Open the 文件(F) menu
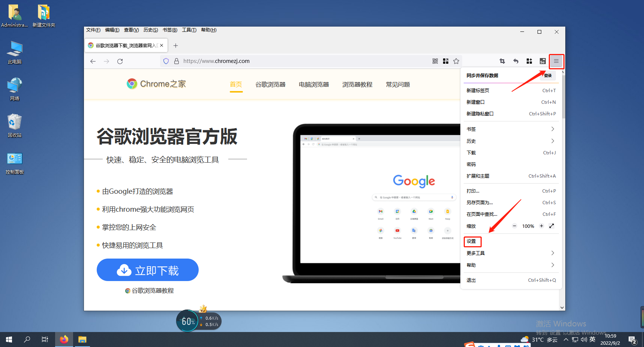 pyautogui.click(x=93, y=30)
